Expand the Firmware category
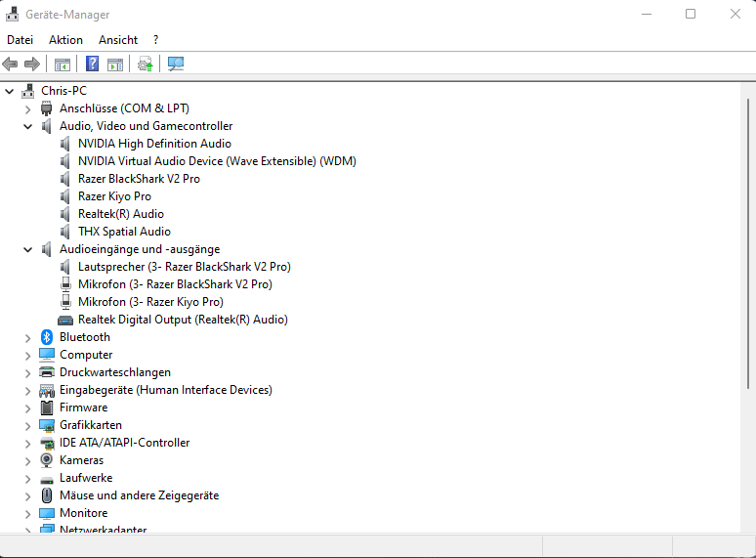 pyautogui.click(x=28, y=408)
